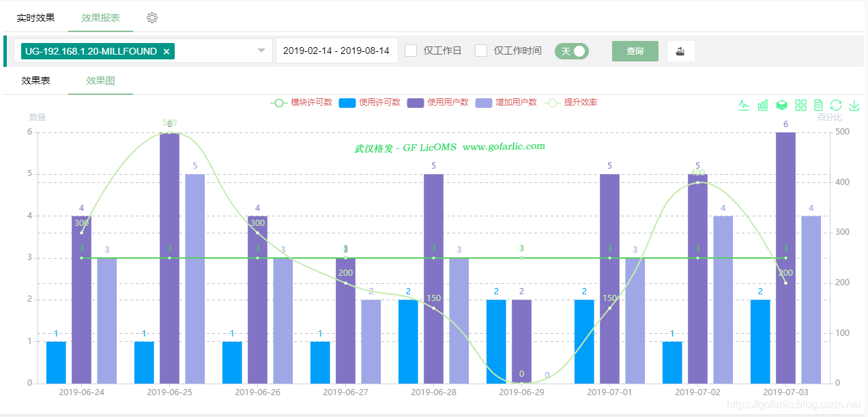Click the stacked layers chart icon
The height and width of the screenshot is (417, 868).
tap(782, 105)
